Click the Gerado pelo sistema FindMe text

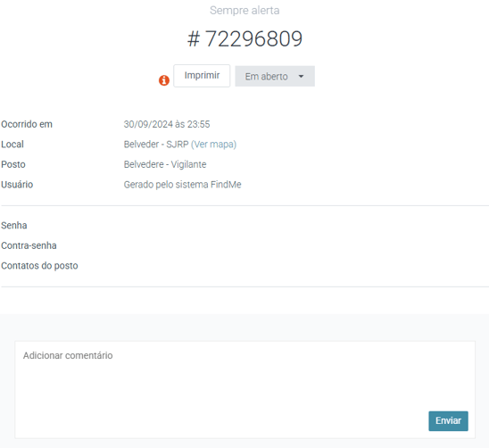click(x=182, y=185)
